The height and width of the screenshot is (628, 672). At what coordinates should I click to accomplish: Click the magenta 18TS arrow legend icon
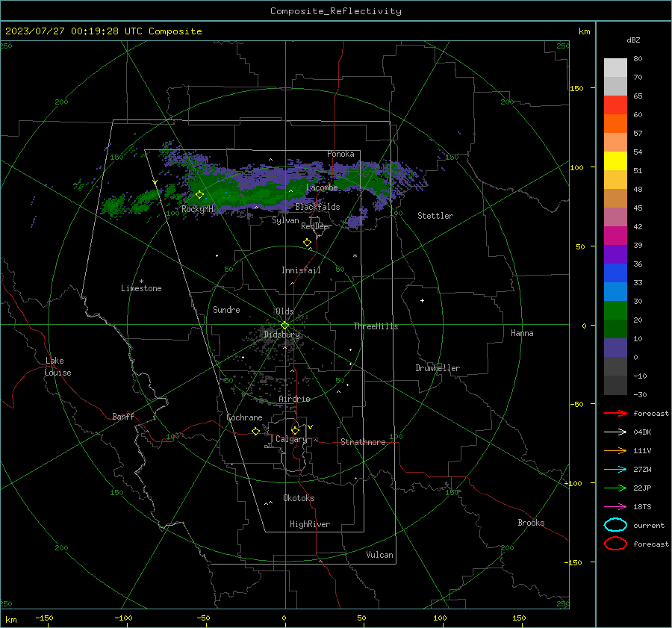pyautogui.click(x=615, y=507)
